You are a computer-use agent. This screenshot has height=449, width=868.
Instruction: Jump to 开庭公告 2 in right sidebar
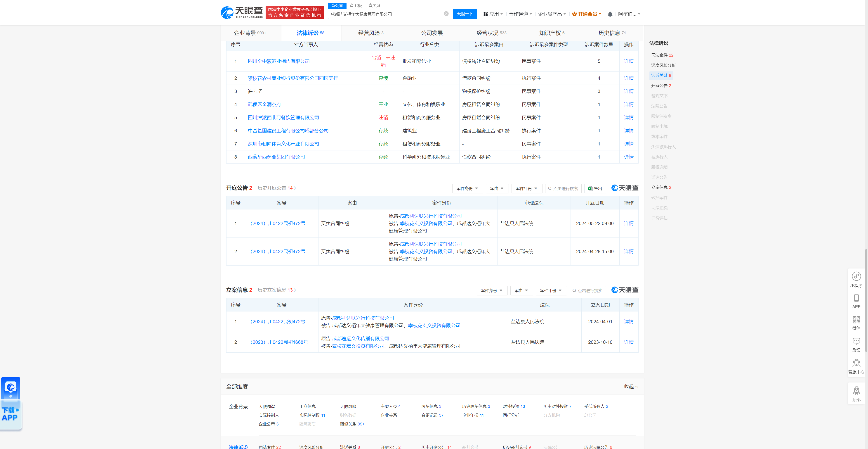pyautogui.click(x=661, y=86)
